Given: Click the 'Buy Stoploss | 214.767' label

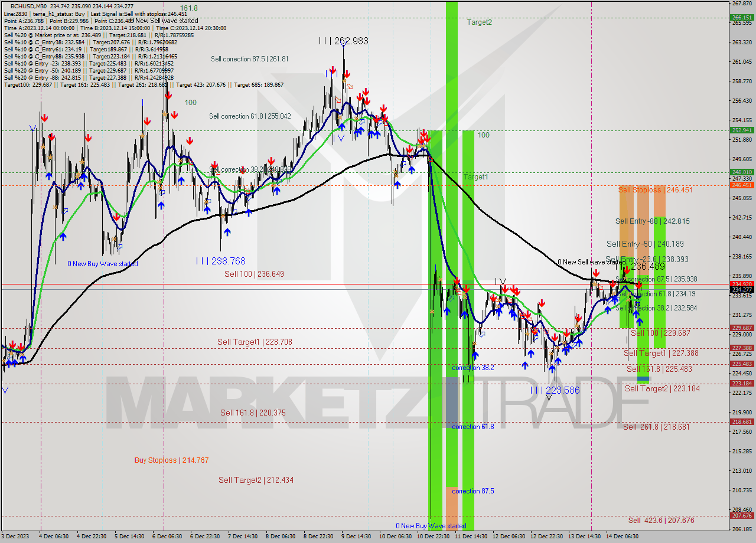Looking at the screenshot, I should click(171, 460).
